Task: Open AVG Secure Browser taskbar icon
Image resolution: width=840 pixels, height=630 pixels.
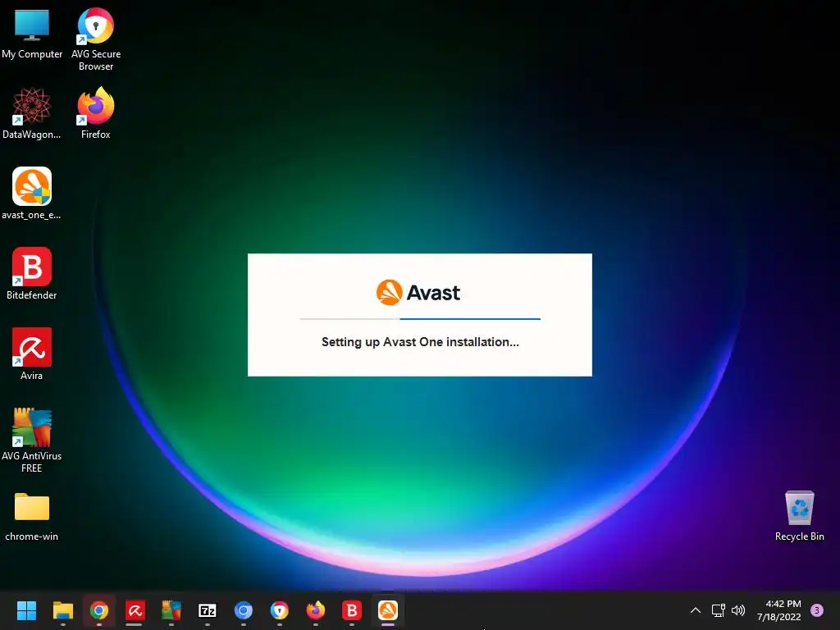Action: point(280,610)
